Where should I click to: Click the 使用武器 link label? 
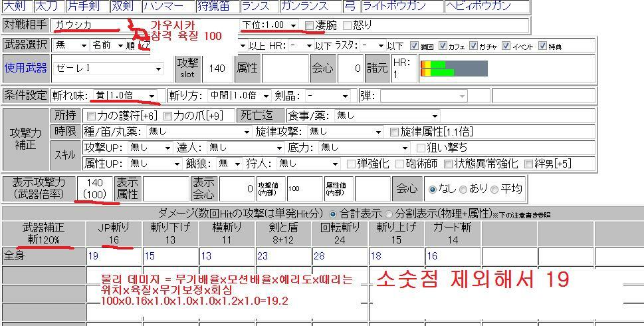pyautogui.click(x=26, y=68)
